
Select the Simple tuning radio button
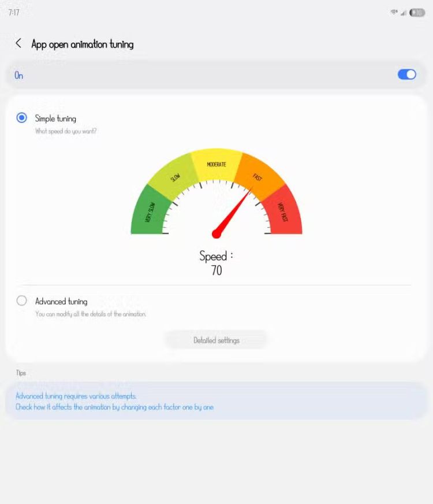tap(22, 118)
